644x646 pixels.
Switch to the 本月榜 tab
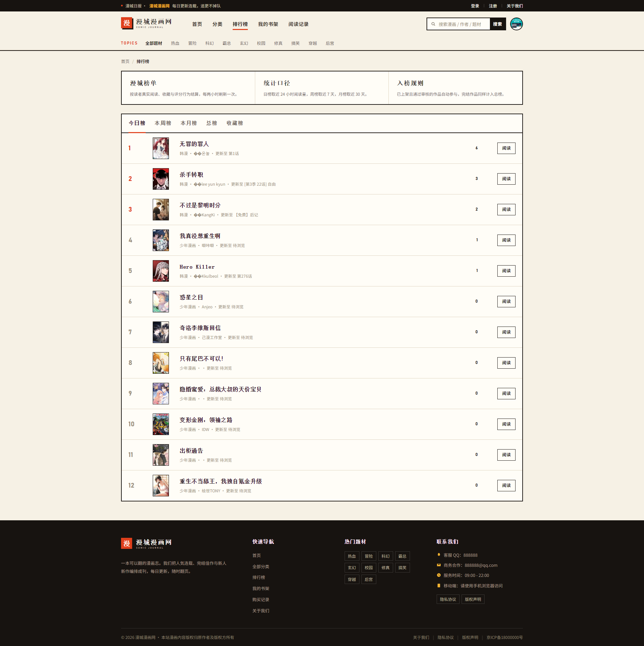click(188, 123)
